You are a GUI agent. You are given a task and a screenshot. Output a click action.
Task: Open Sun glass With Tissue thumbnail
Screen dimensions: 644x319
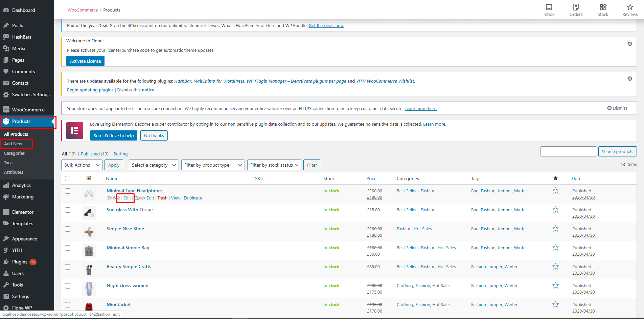[x=89, y=213]
